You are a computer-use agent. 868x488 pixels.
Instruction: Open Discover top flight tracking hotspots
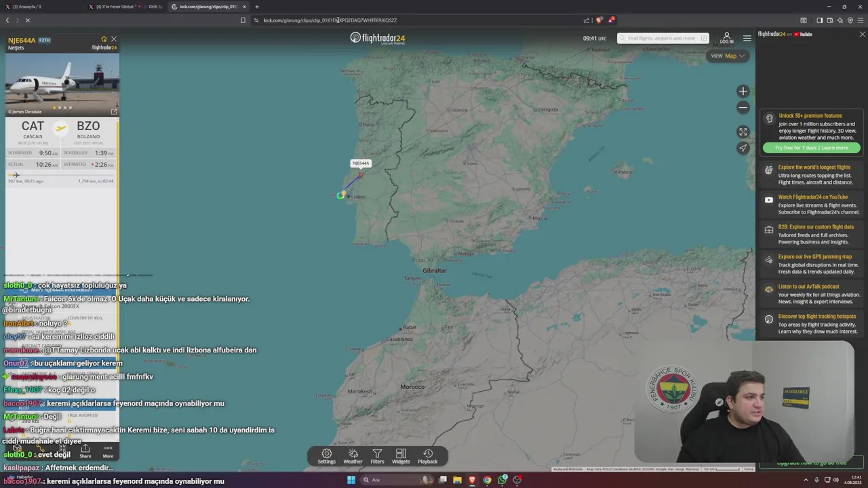coord(811,324)
